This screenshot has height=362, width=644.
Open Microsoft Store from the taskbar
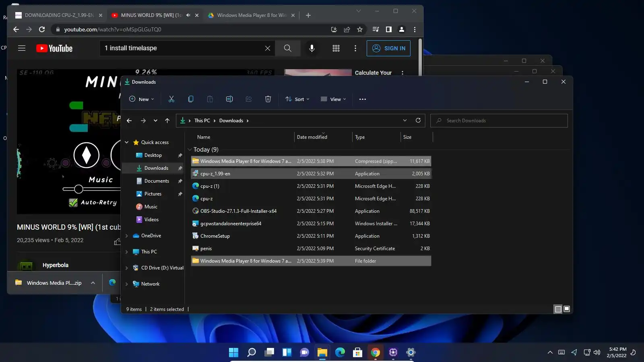358,353
